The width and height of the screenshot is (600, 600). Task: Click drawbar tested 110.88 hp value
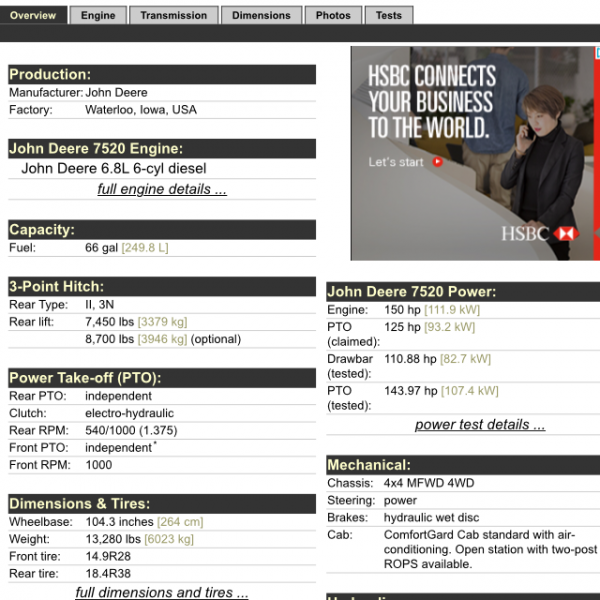click(410, 359)
